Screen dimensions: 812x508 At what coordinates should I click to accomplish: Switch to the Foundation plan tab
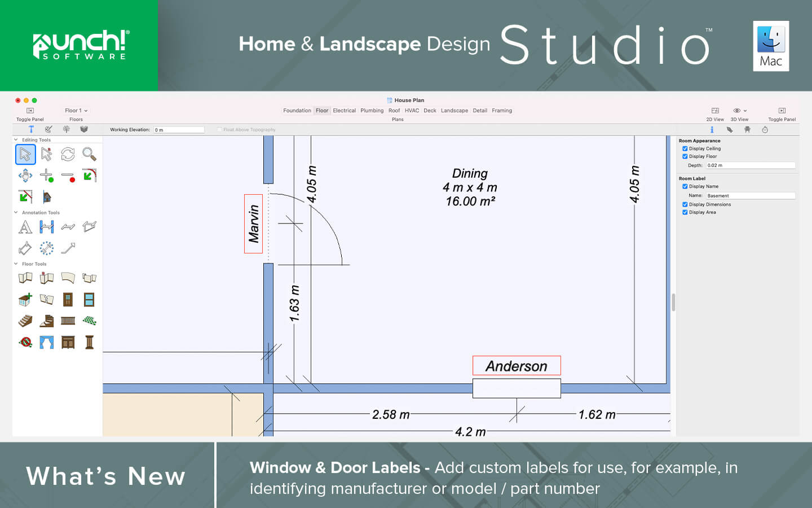[x=297, y=111]
